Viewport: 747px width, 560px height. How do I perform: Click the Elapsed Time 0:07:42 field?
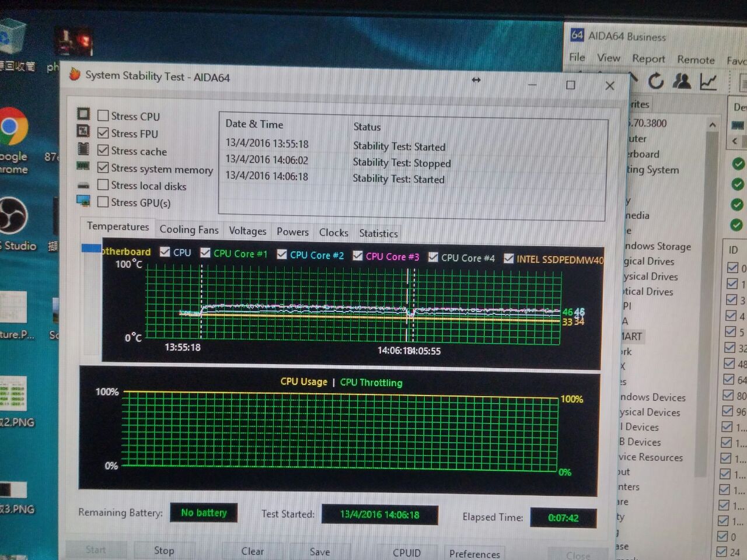(x=563, y=517)
